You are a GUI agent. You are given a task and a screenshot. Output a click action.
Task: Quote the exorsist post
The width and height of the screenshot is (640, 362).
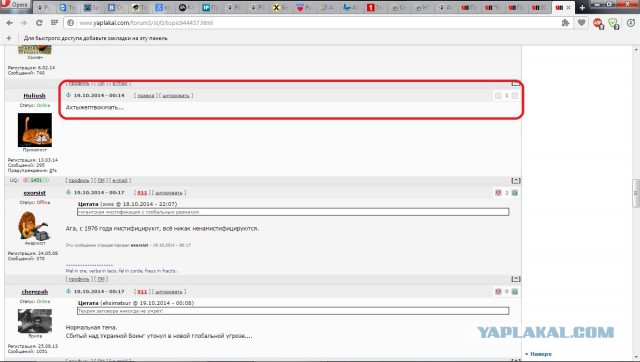click(169, 193)
